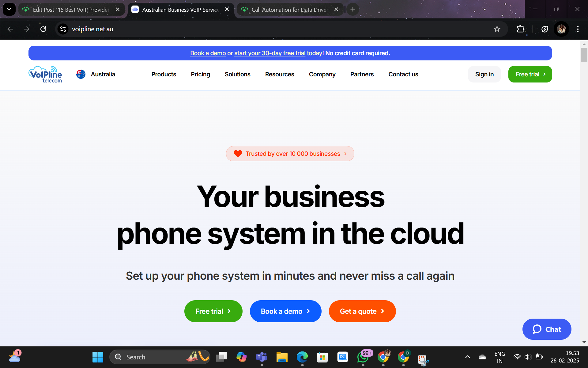Click the Australia globe icon
This screenshot has height=368, width=588.
[81, 74]
